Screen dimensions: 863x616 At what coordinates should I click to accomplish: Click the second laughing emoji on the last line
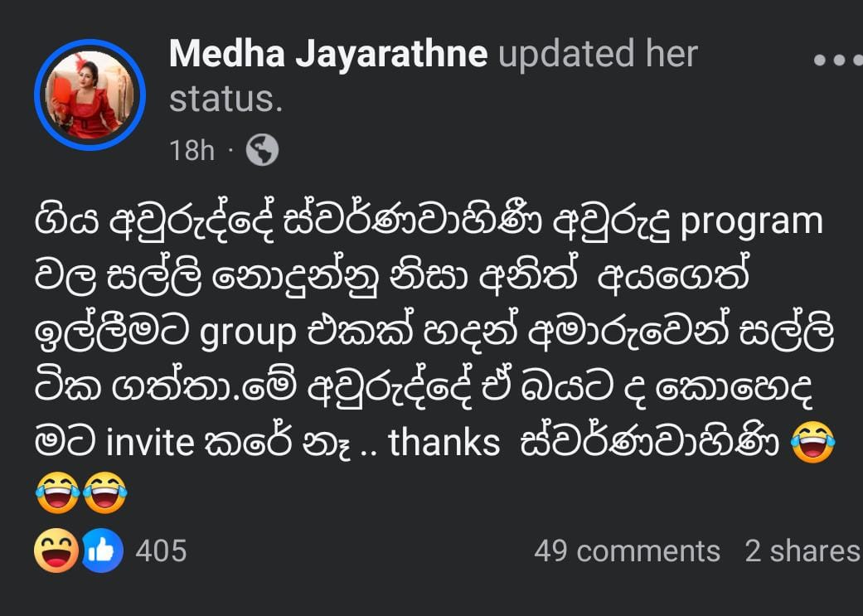click(x=104, y=492)
